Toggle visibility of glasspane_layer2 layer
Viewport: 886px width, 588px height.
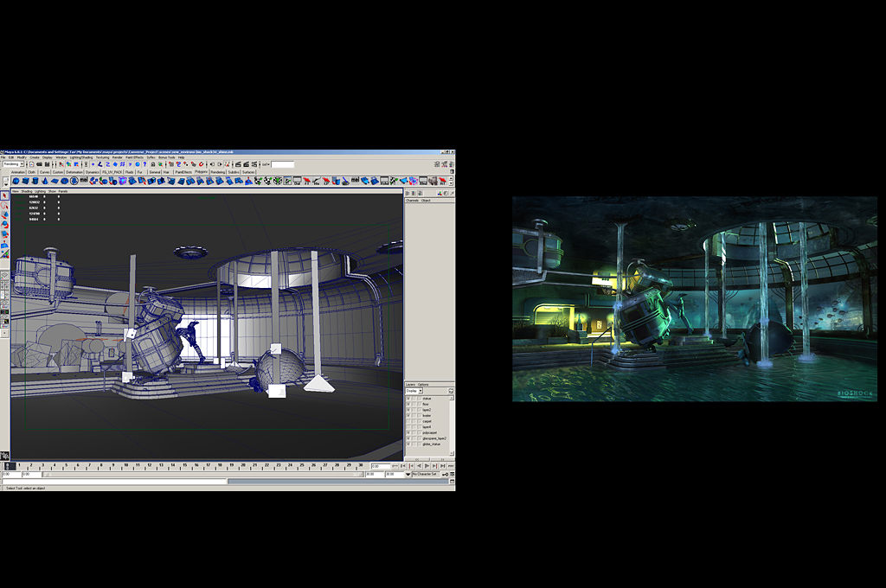(x=408, y=438)
